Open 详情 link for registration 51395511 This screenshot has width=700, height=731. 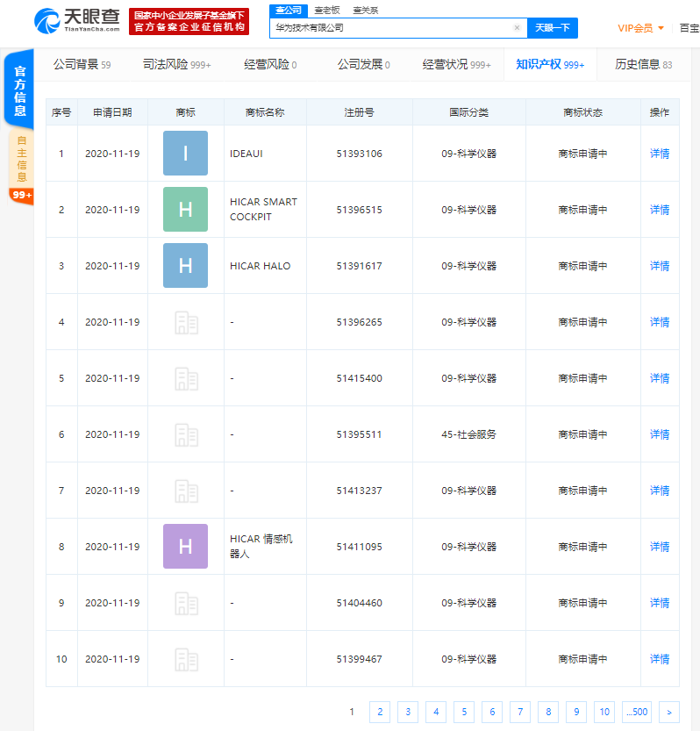click(659, 434)
